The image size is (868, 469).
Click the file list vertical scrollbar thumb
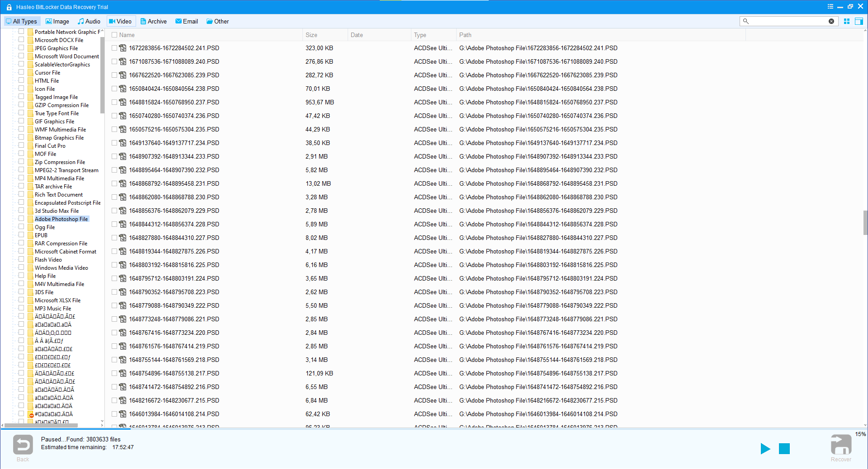click(x=865, y=222)
